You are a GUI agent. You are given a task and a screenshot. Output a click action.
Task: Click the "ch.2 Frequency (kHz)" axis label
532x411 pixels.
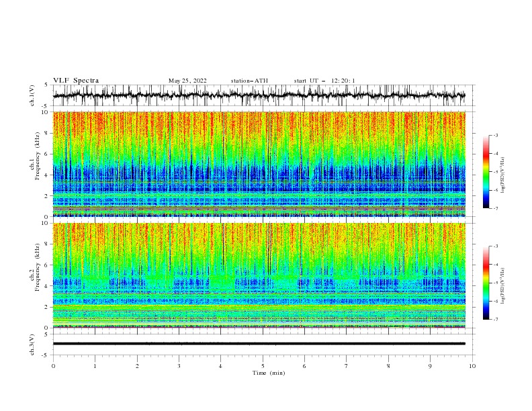(x=35, y=267)
